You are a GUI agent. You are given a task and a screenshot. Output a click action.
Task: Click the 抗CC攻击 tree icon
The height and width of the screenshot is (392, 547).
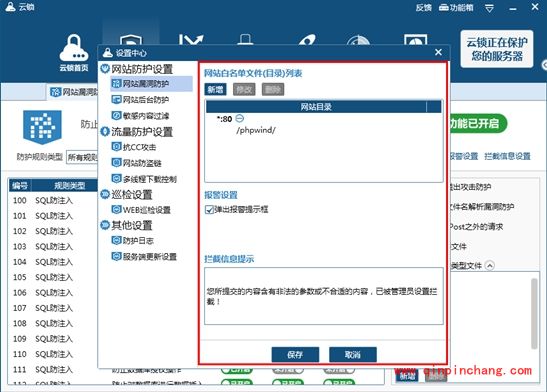[x=116, y=146]
